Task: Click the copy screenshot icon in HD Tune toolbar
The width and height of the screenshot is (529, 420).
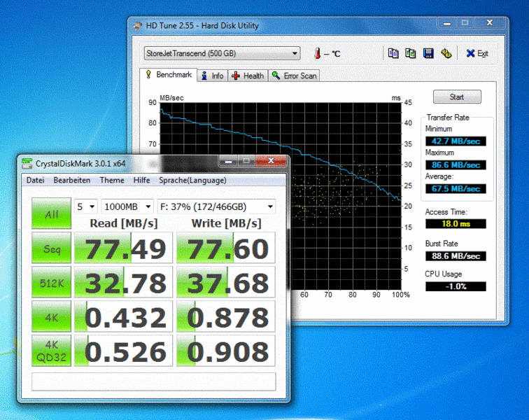Action: (x=411, y=53)
